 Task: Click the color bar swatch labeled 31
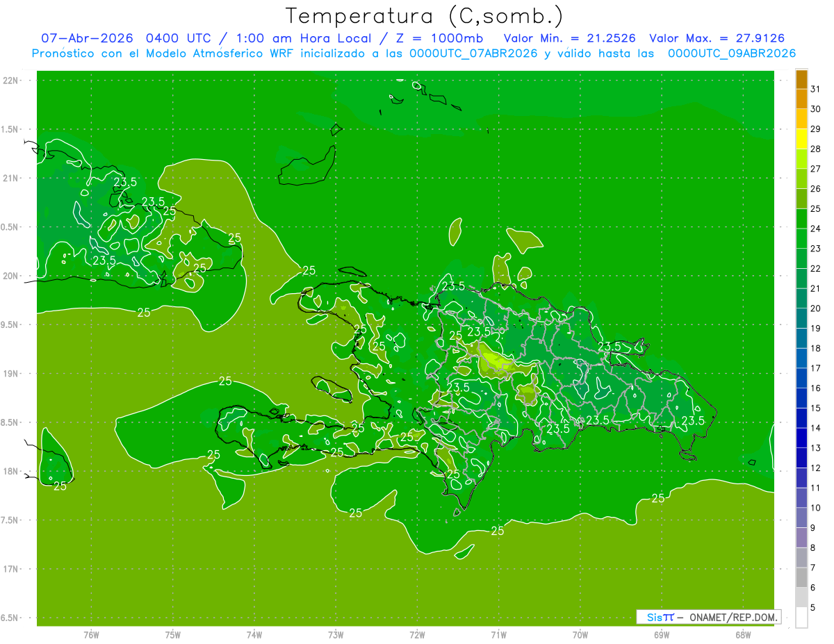pyautogui.click(x=801, y=79)
